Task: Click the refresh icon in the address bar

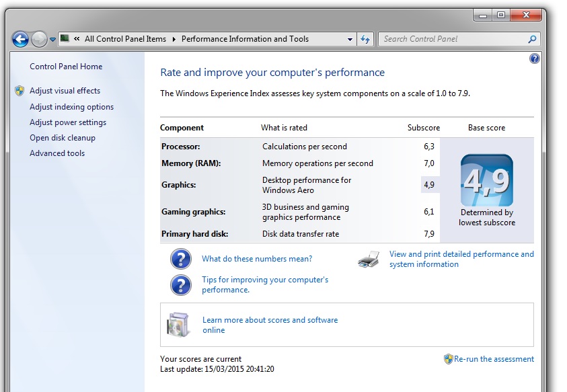Action: (364, 38)
